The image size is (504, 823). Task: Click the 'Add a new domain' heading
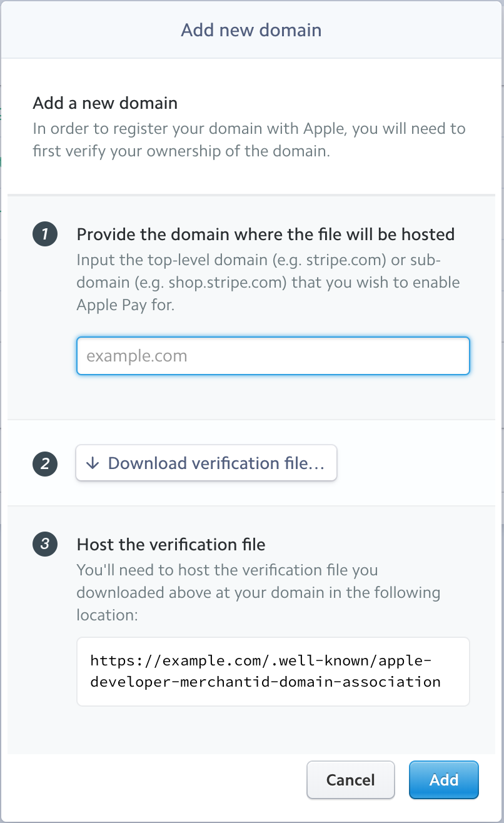(105, 103)
